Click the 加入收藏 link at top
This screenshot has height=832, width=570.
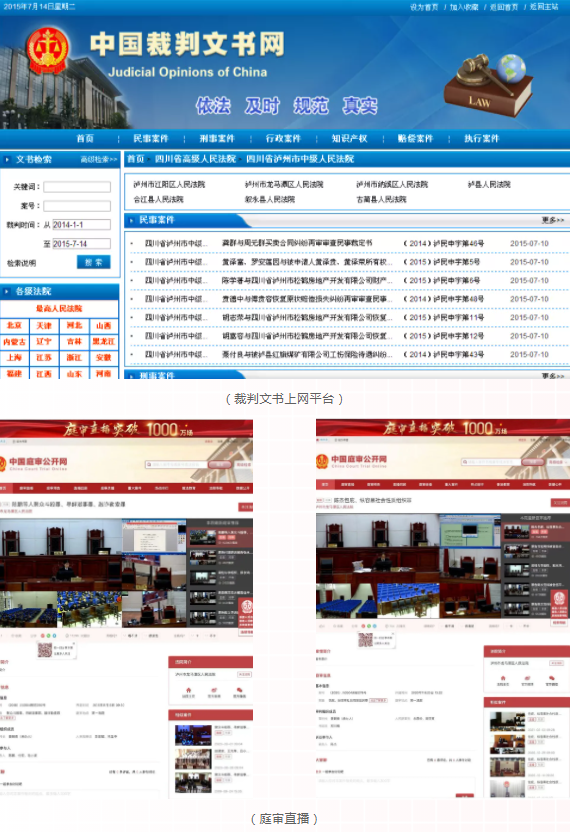point(464,7)
